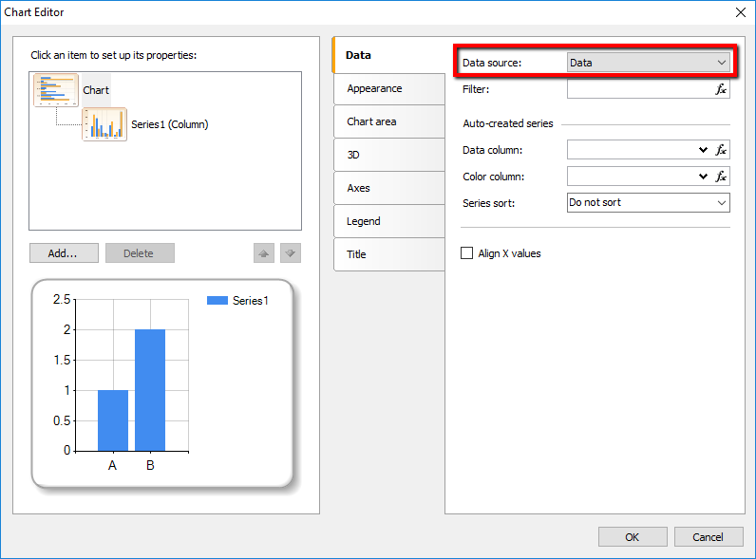Click inside the Filter text field
The width and height of the screenshot is (756, 559).
click(638, 89)
